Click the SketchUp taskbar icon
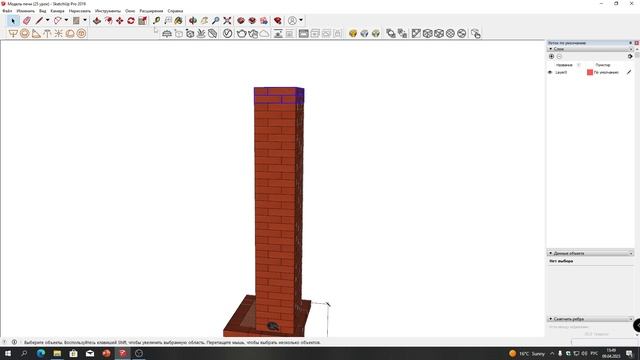Image resolution: width=640 pixels, height=360 pixels. pos(122,353)
